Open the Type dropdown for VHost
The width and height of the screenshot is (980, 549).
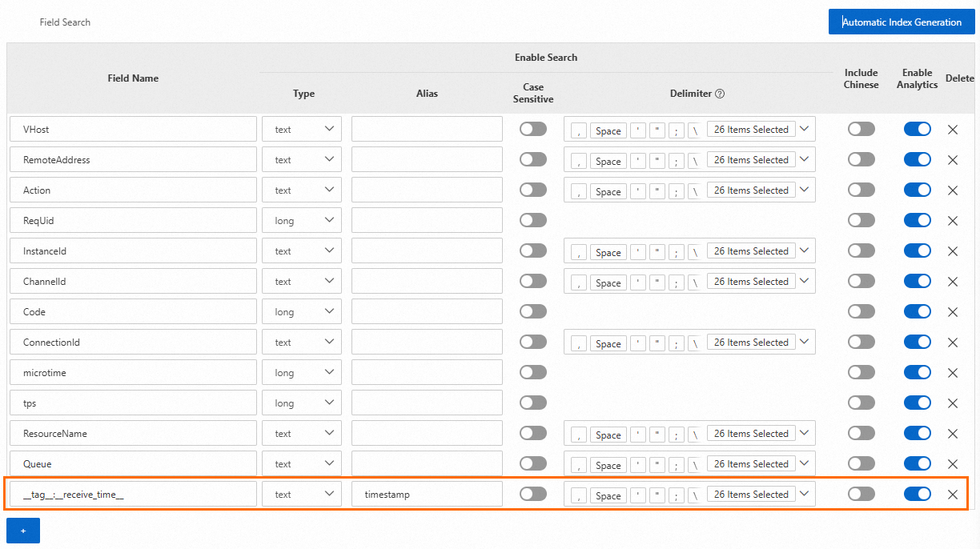tap(302, 129)
